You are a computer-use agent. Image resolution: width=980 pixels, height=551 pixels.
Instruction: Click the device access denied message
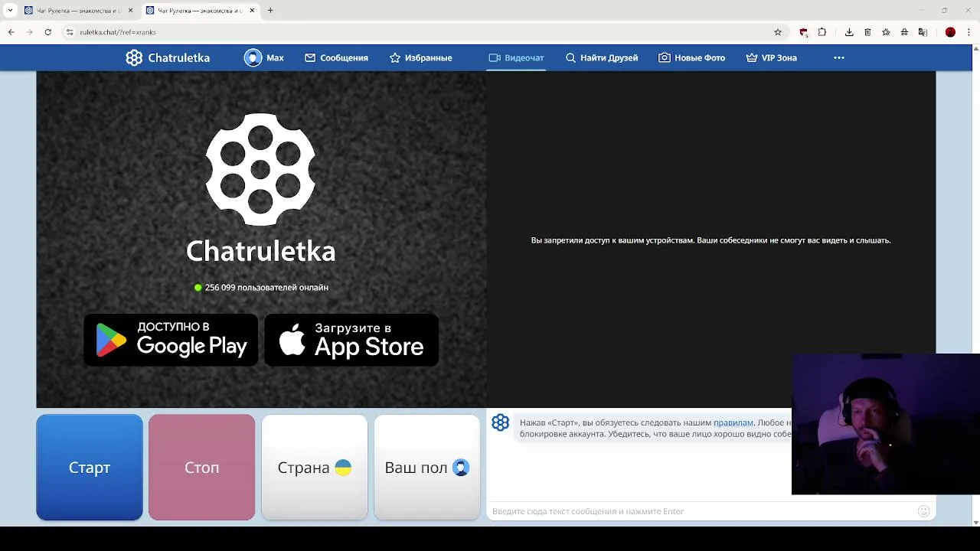[x=710, y=240]
